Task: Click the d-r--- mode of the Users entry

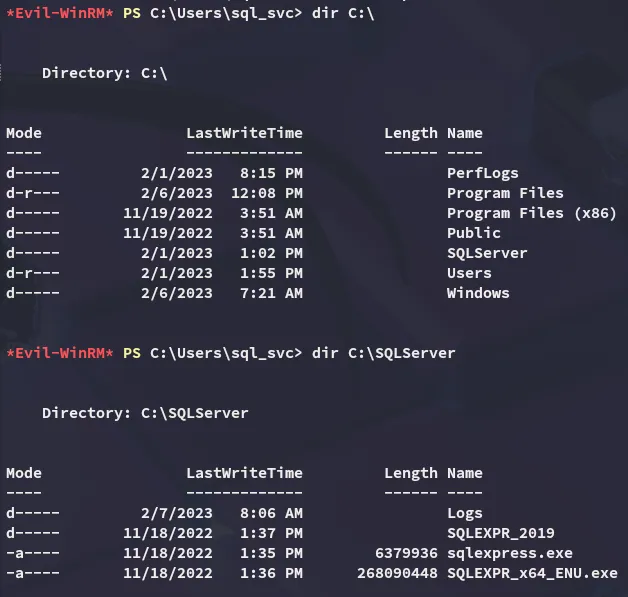Action: point(32,273)
